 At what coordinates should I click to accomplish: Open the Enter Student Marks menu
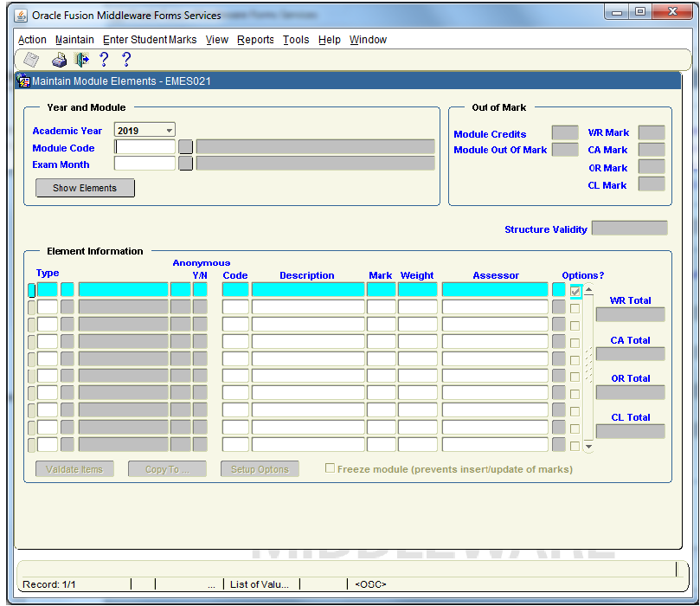(x=150, y=40)
